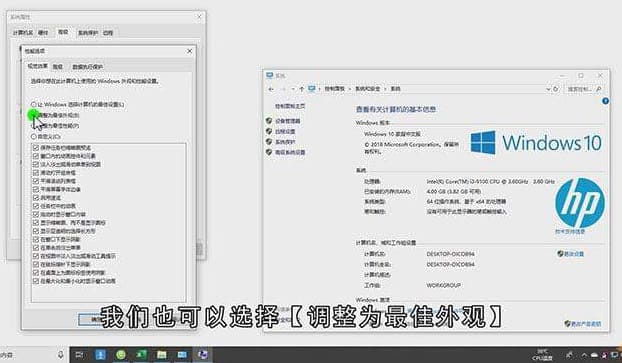Uncheck 保存任务栏缩略图预览

(x=36, y=148)
